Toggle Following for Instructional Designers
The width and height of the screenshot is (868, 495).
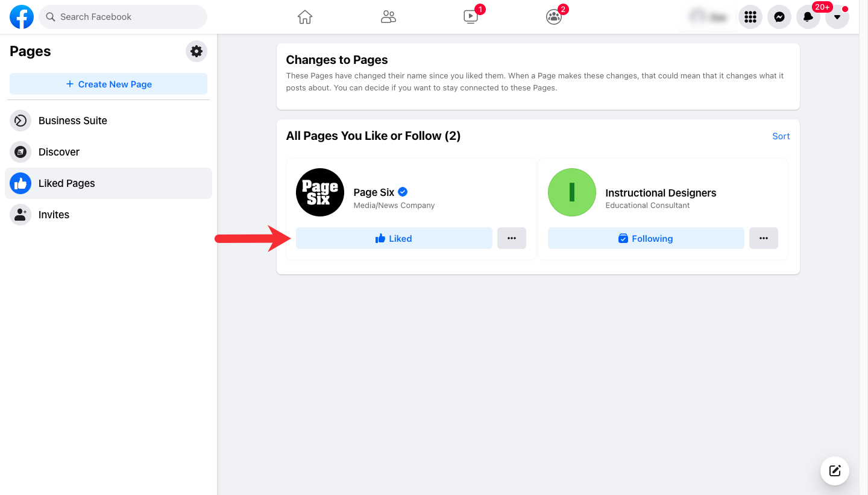pyautogui.click(x=646, y=238)
